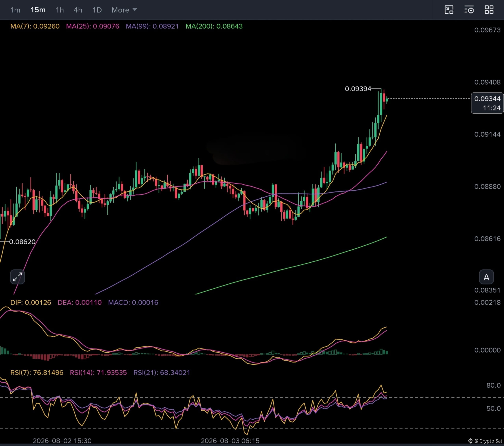This screenshot has width=504, height=446.
Task: Click the 0.09673 price axis label
Action: pyautogui.click(x=487, y=30)
